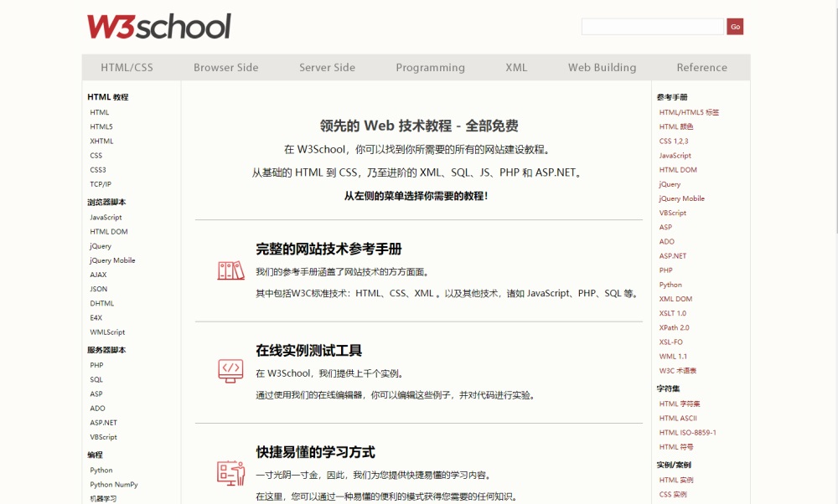Open the XML DOM reference link

(675, 299)
